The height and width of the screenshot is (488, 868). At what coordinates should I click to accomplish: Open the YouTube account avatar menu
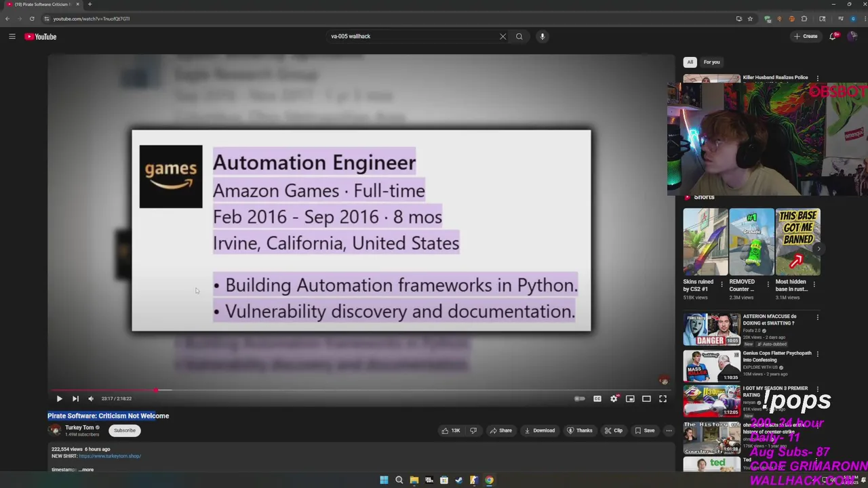(x=853, y=37)
